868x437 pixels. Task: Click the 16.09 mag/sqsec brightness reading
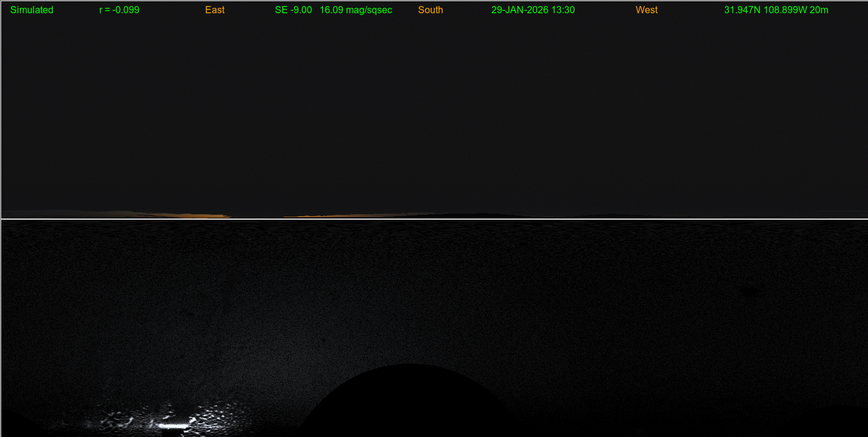[x=356, y=10]
